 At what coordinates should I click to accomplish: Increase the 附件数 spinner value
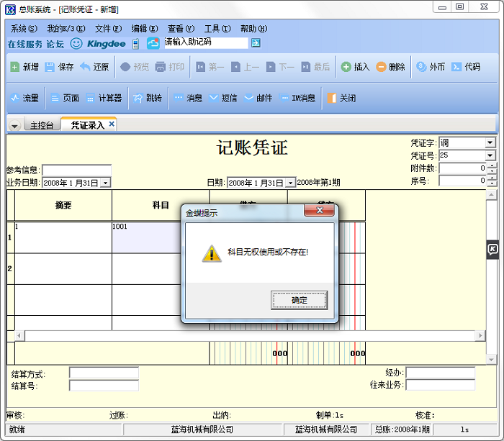pos(492,165)
